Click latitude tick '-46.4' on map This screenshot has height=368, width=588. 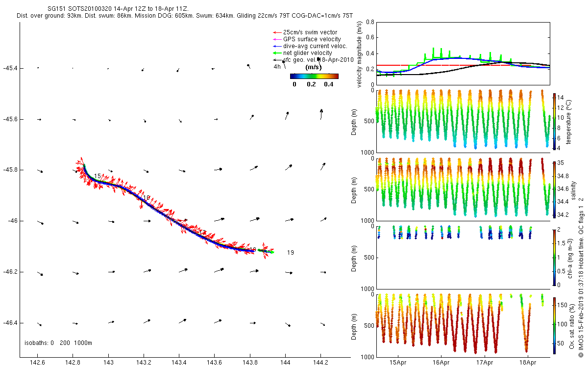(10, 323)
